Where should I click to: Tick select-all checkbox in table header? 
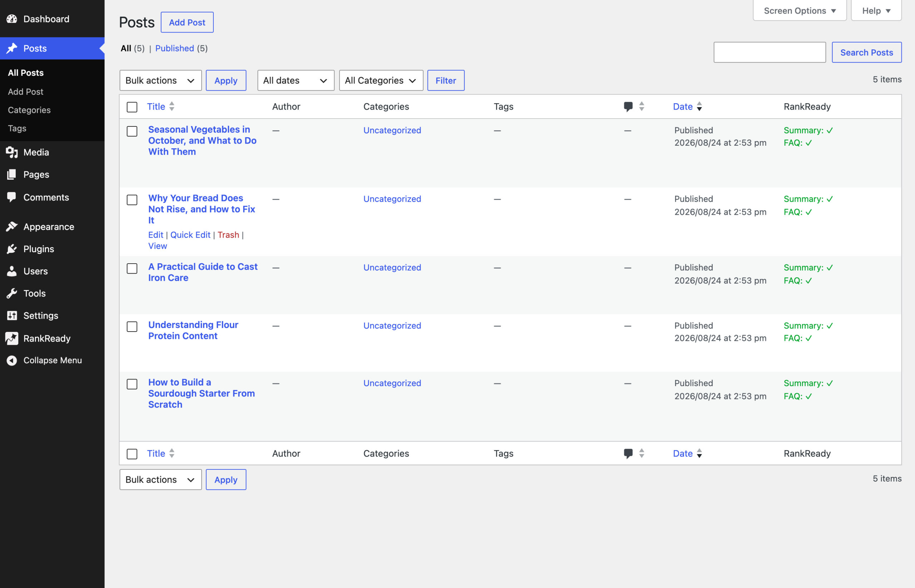[132, 107]
